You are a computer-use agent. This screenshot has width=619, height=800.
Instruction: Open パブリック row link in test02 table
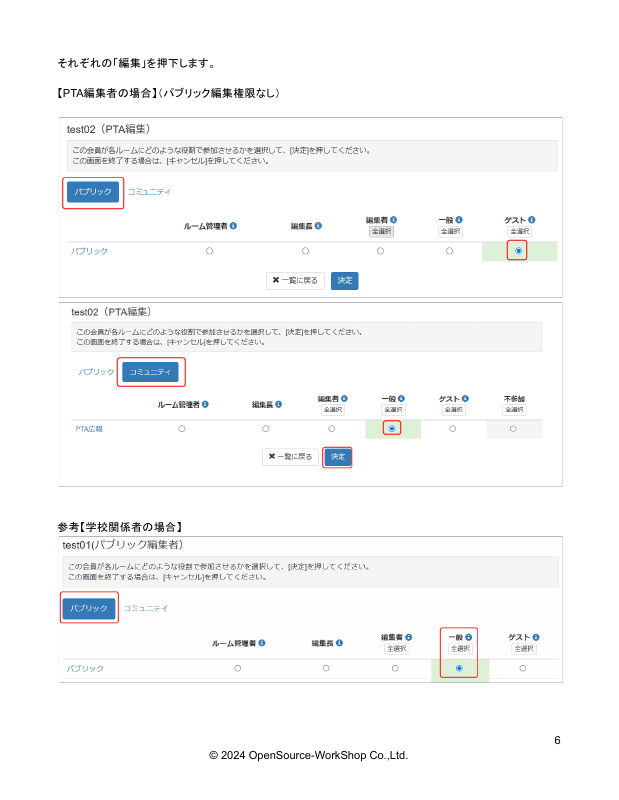pos(89,251)
